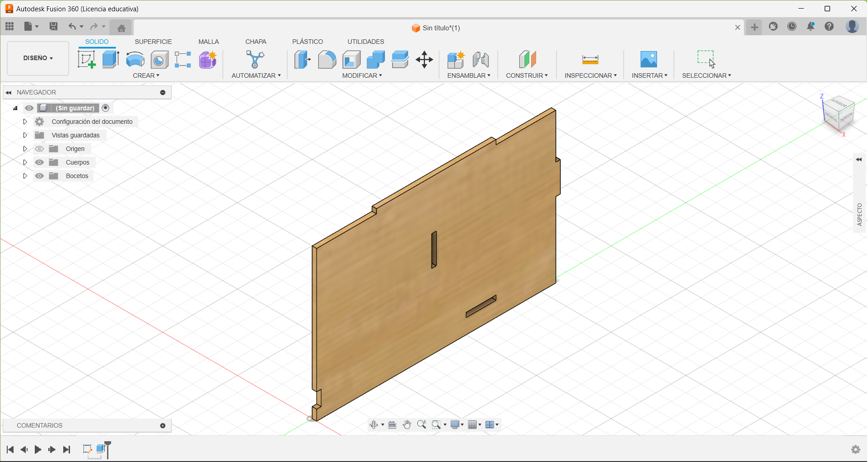868x462 pixels.
Task: Open the Help question mark icon
Action: [x=829, y=26]
